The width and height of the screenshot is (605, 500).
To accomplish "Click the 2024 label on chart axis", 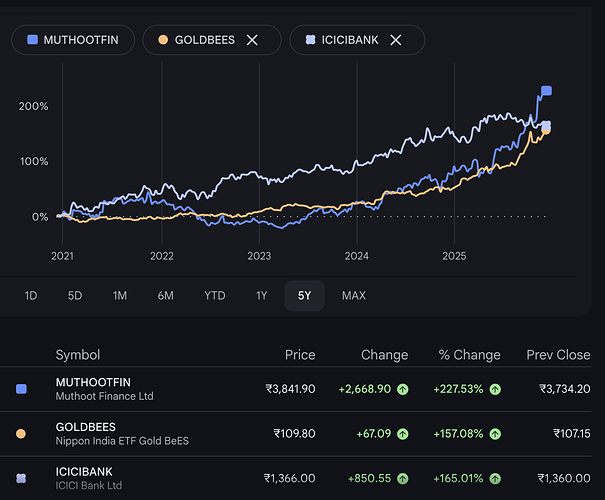I will click(357, 256).
